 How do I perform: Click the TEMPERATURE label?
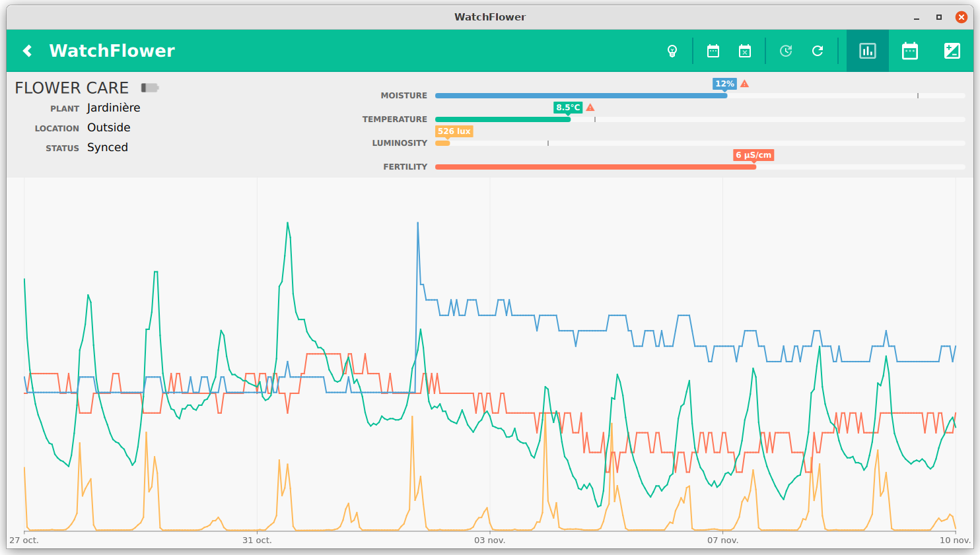point(395,119)
